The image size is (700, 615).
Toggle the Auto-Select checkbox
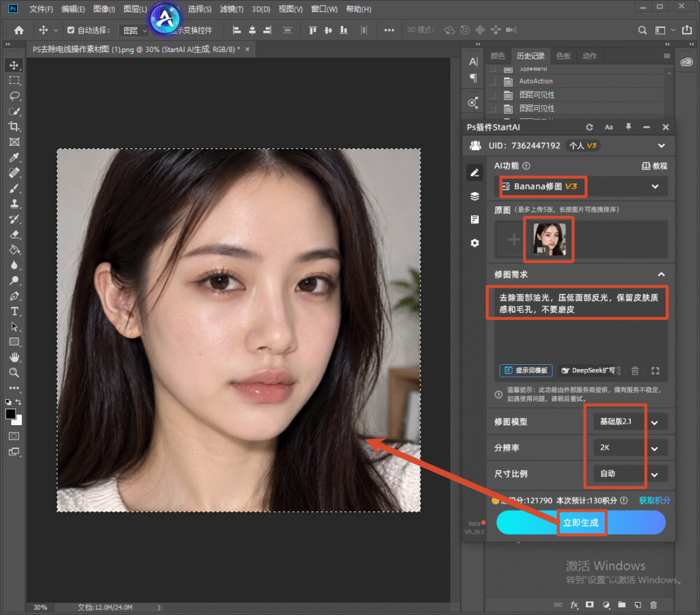click(x=70, y=30)
